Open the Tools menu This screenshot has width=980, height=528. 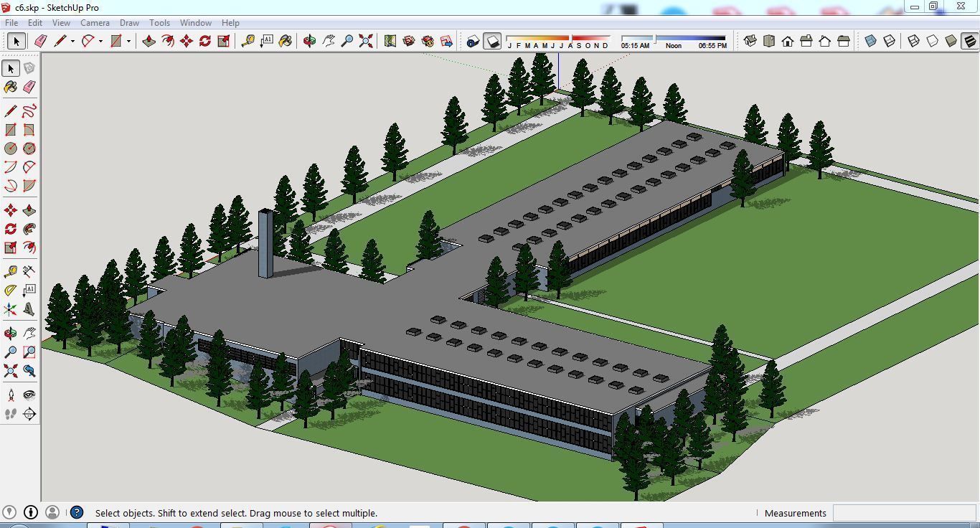pyautogui.click(x=159, y=23)
